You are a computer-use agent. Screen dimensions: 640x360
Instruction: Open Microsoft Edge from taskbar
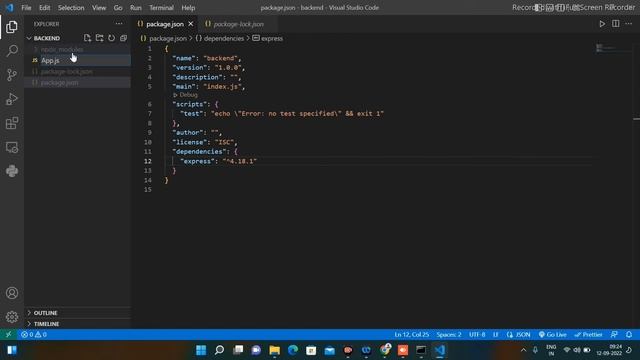pos(293,350)
